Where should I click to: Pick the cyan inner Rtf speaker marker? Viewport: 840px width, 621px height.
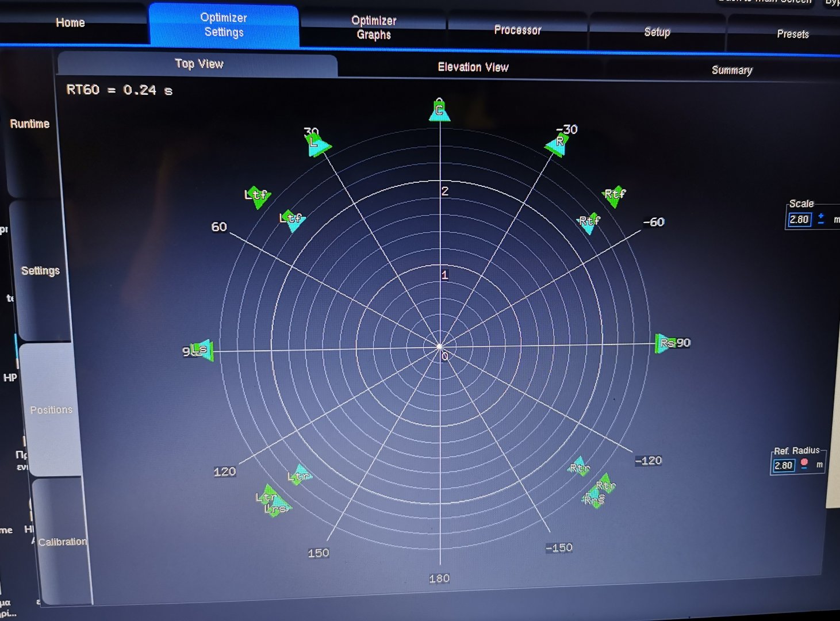point(589,223)
